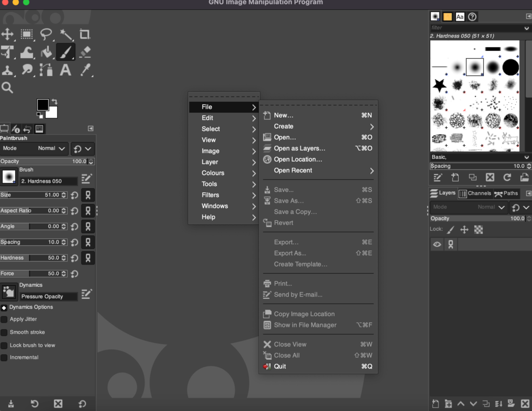Switch to the Fonts tab
Image resolution: width=532 pixels, height=411 pixels.
pyautogui.click(x=460, y=17)
